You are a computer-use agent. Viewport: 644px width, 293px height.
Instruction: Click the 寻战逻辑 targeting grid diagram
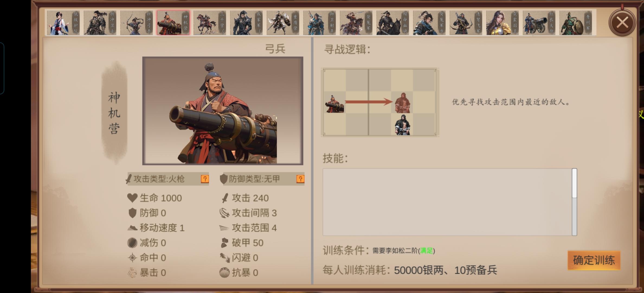(380, 102)
